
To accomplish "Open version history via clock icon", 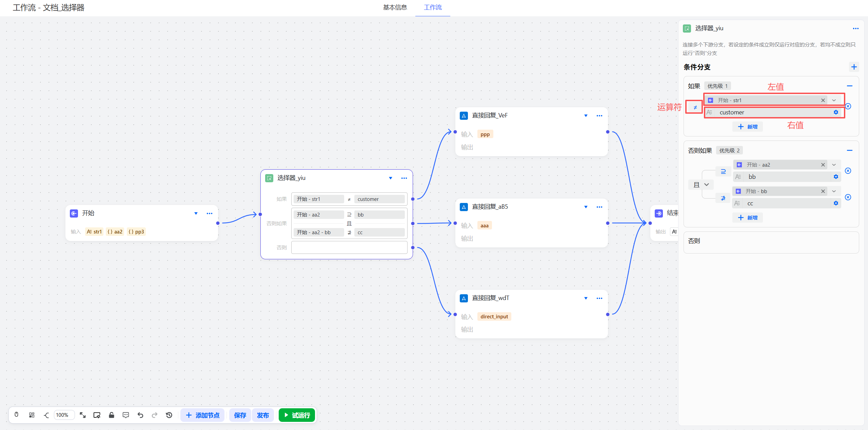I will 169,415.
